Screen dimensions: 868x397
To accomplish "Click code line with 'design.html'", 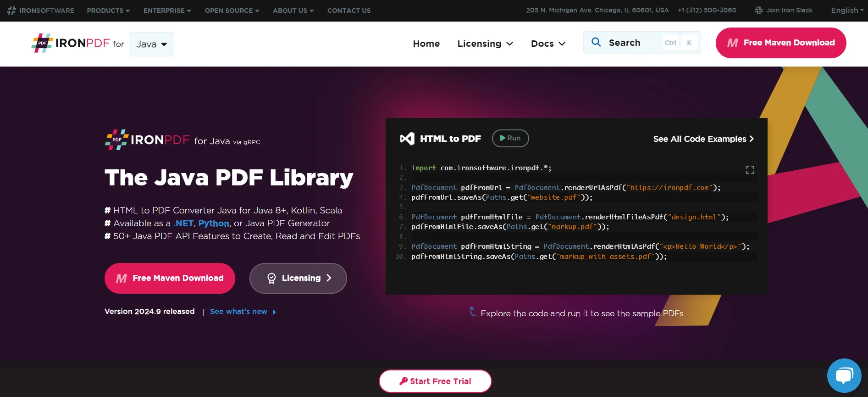I will (x=570, y=217).
